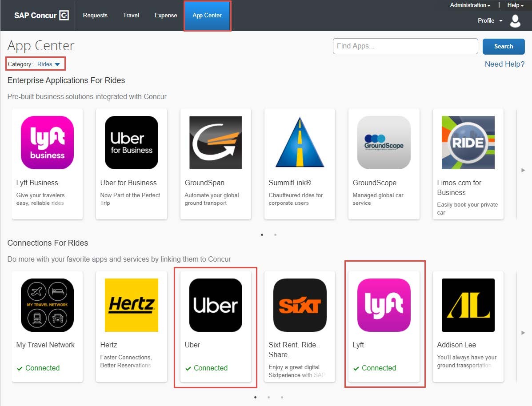Image resolution: width=532 pixels, height=406 pixels.
Task: Click the SAP Concur logo
Action: click(x=41, y=15)
